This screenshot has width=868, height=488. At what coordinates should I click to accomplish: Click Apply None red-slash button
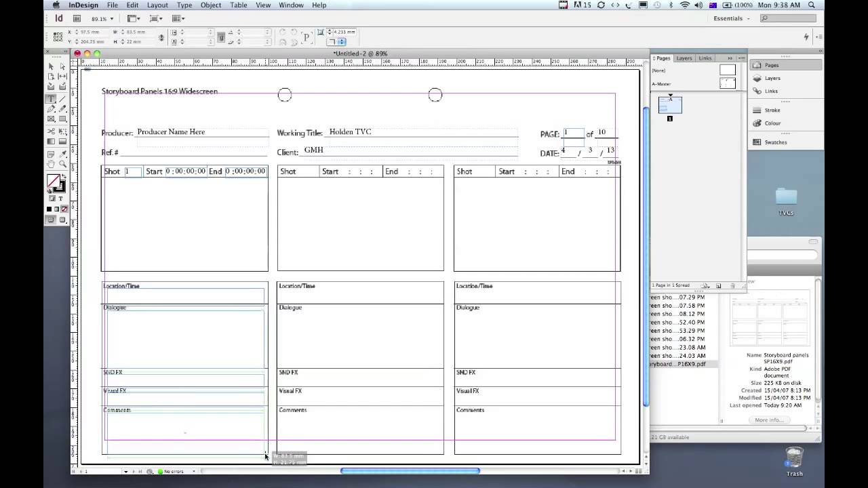click(x=64, y=209)
